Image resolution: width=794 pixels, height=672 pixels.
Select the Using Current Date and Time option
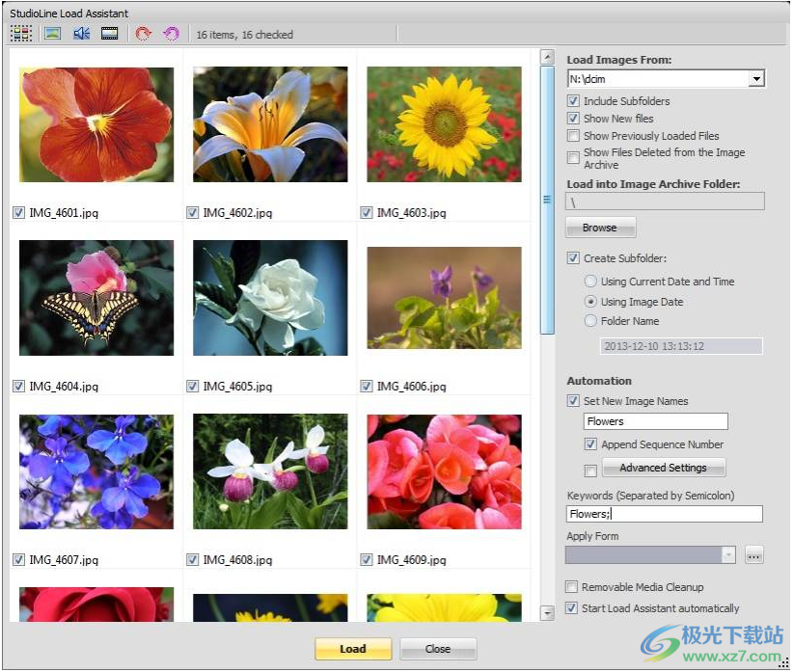[x=589, y=282]
